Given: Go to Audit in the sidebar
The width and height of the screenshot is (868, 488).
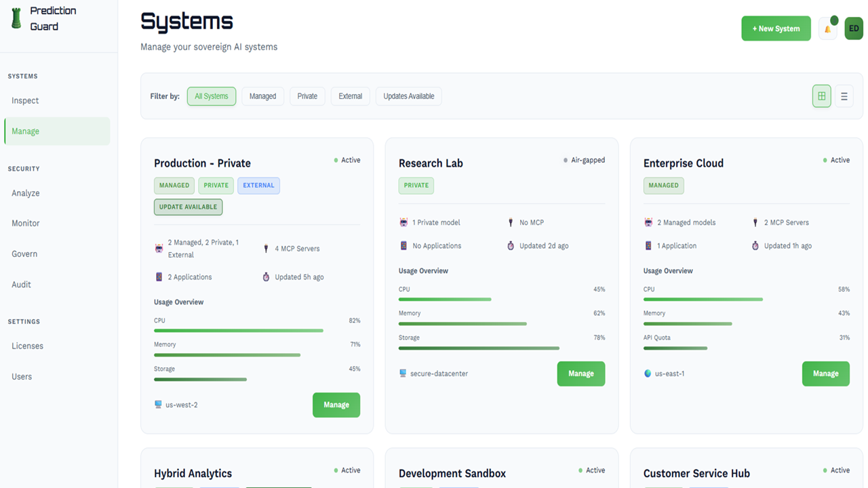Looking at the screenshot, I should point(57,285).
